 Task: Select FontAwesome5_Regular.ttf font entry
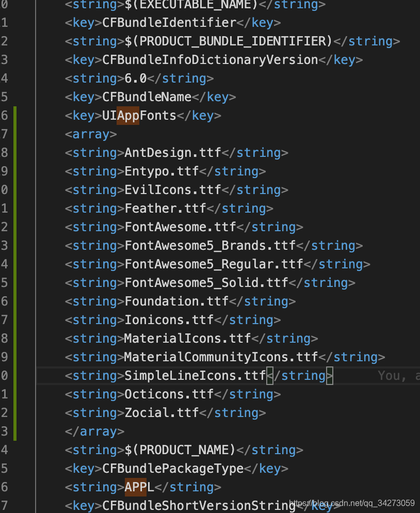click(214, 264)
